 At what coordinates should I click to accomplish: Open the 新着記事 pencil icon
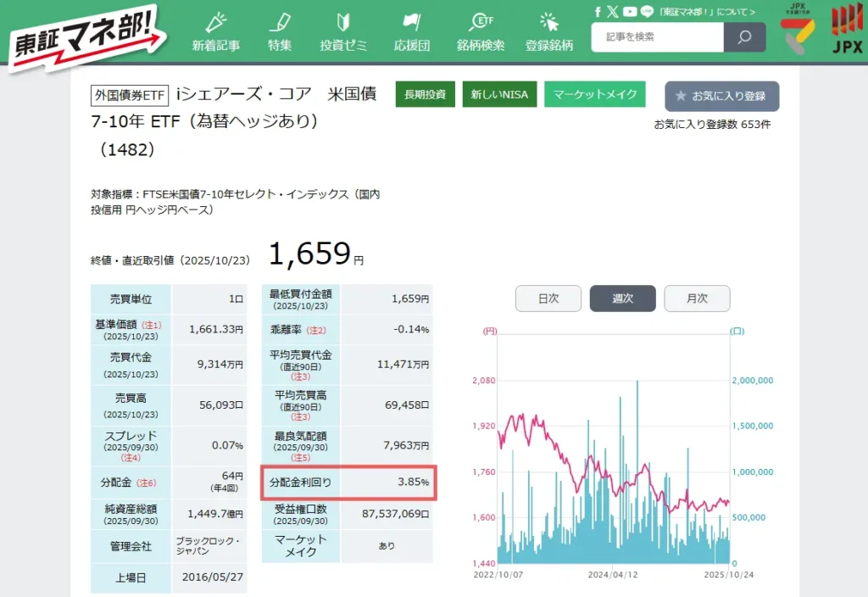pyautogui.click(x=216, y=25)
